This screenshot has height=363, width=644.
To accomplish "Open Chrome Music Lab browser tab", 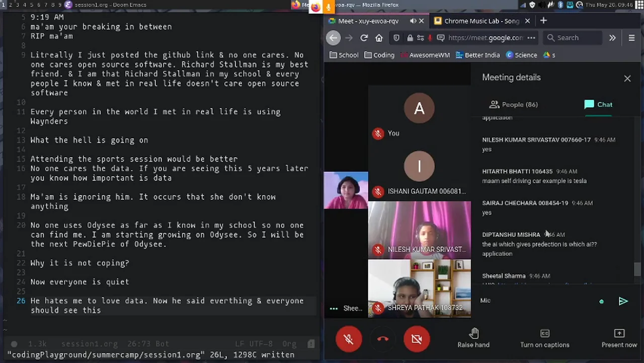I will coord(481,21).
